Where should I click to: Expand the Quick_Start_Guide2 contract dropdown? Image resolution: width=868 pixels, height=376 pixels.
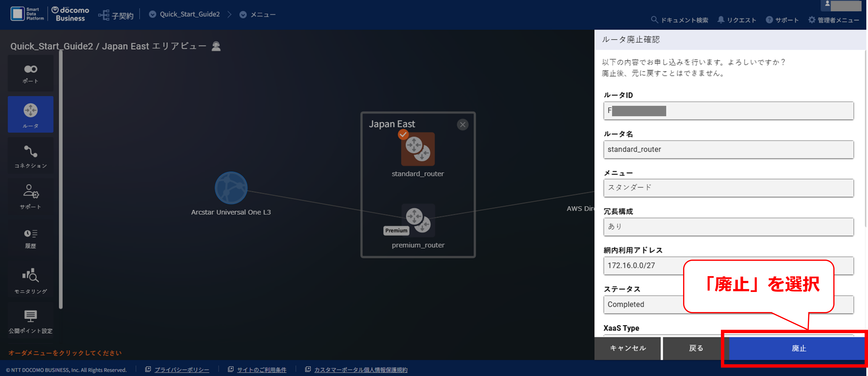pos(152,14)
